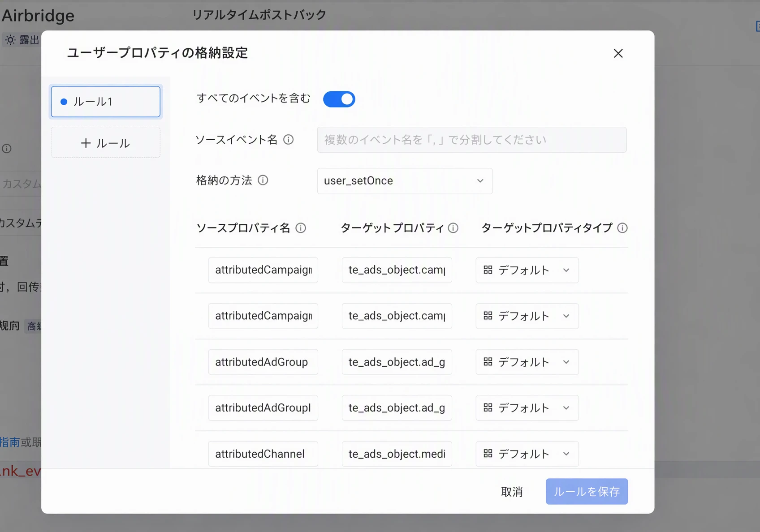Open type dropdown in attributedAdGroup row
760x532 pixels.
pyautogui.click(x=527, y=362)
